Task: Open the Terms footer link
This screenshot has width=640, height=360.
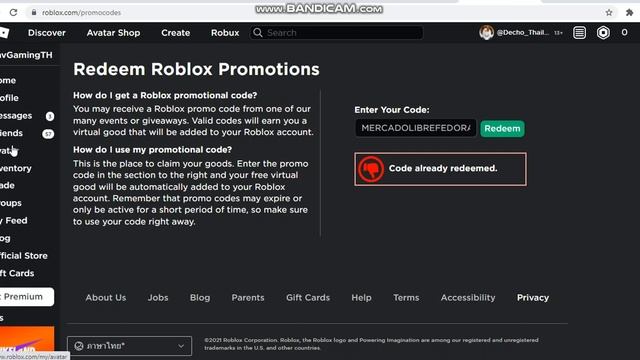Action: [x=406, y=298]
